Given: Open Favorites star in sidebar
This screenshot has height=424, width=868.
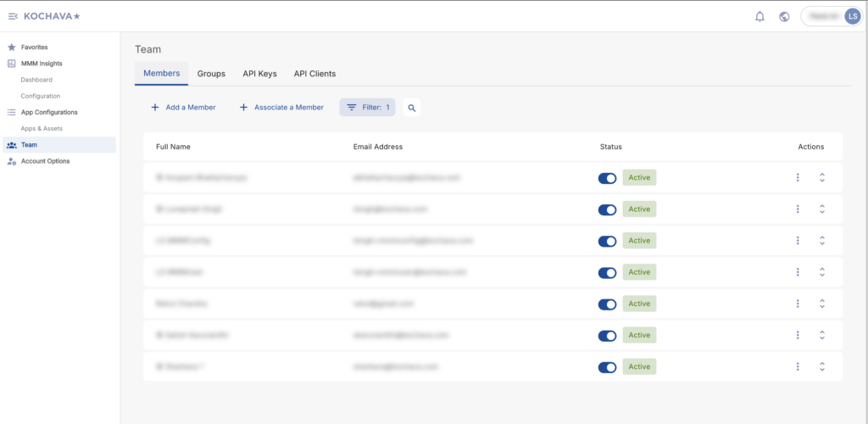Looking at the screenshot, I should coord(12,47).
